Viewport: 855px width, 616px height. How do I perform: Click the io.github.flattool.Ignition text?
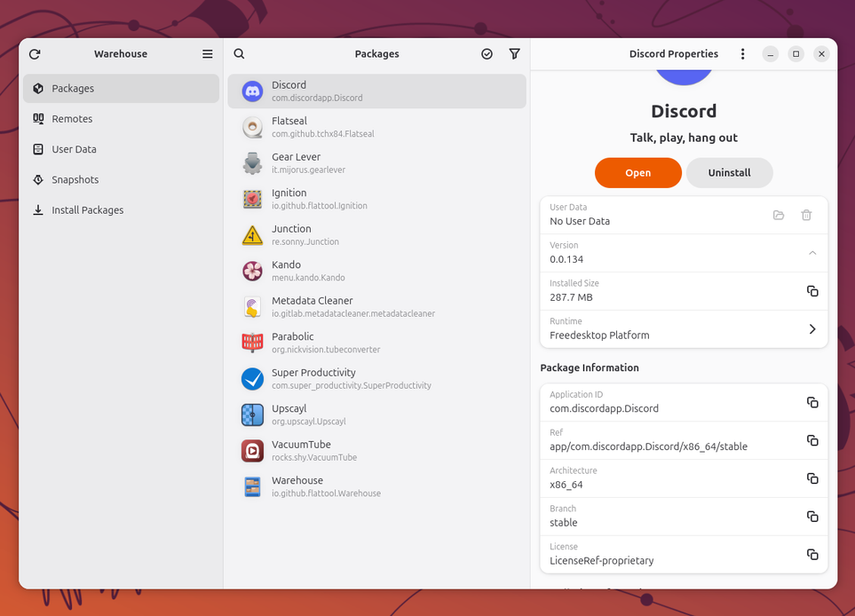tap(320, 206)
